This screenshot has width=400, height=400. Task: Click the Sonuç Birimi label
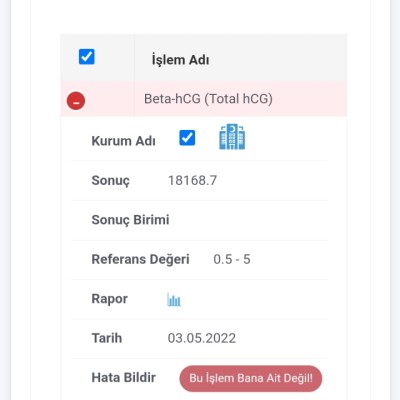point(130,220)
